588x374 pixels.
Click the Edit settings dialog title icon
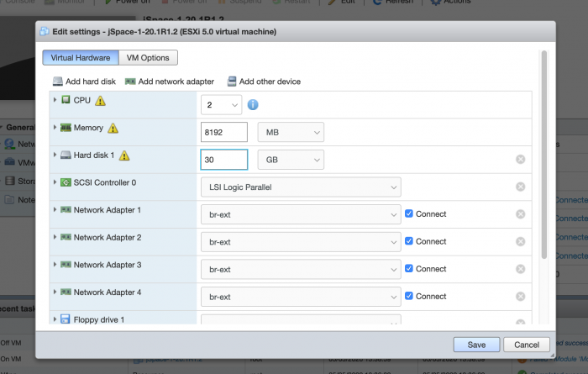click(x=45, y=31)
